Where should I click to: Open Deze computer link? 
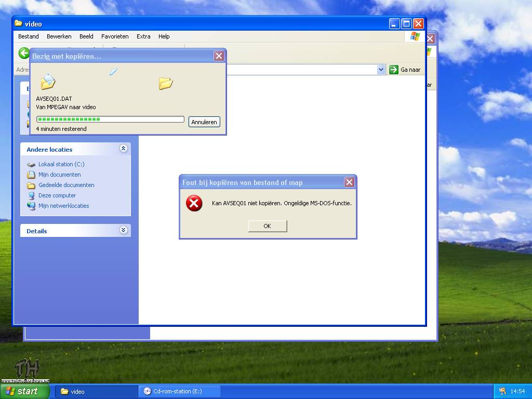pos(57,195)
